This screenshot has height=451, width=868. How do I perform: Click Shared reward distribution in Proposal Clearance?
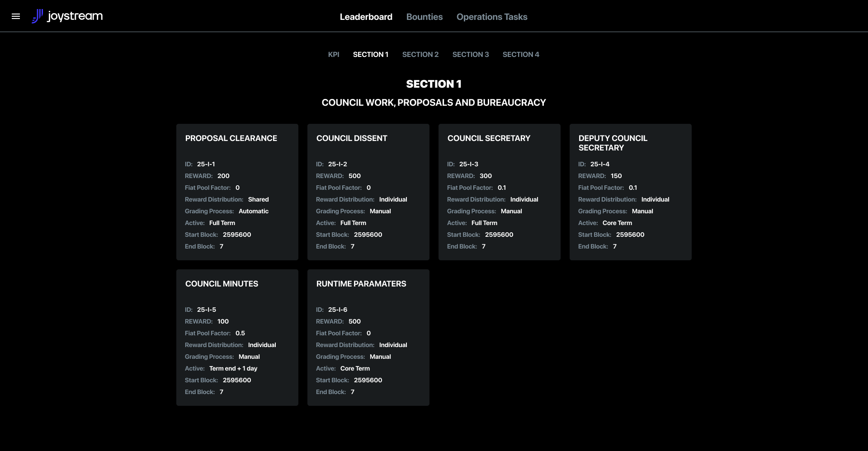point(258,199)
